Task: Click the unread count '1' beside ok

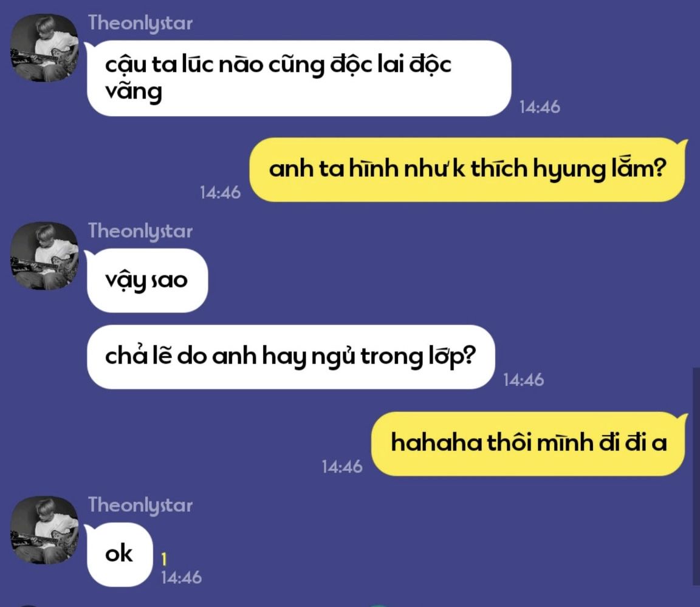Action: tap(164, 559)
